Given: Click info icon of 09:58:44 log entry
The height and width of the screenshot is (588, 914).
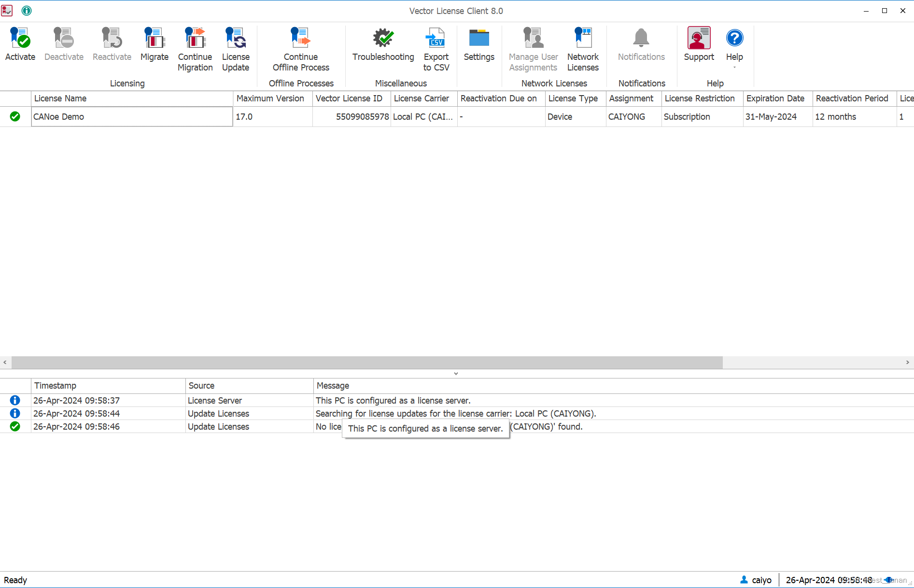Looking at the screenshot, I should tap(15, 413).
